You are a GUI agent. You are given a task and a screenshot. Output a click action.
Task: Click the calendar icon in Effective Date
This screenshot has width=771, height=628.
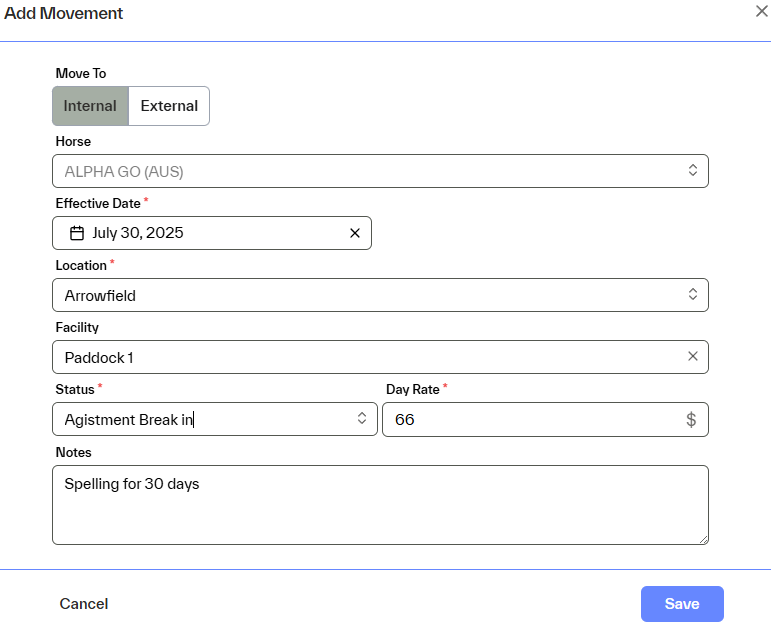[77, 233]
